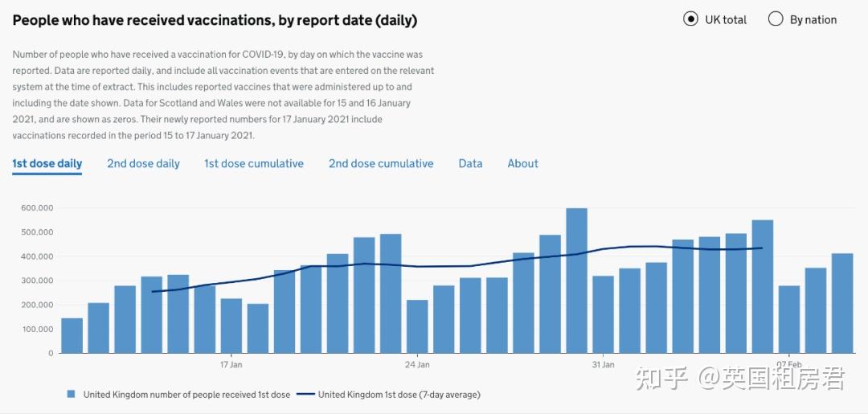
Task: Select the UK total radio button
Action: (690, 19)
